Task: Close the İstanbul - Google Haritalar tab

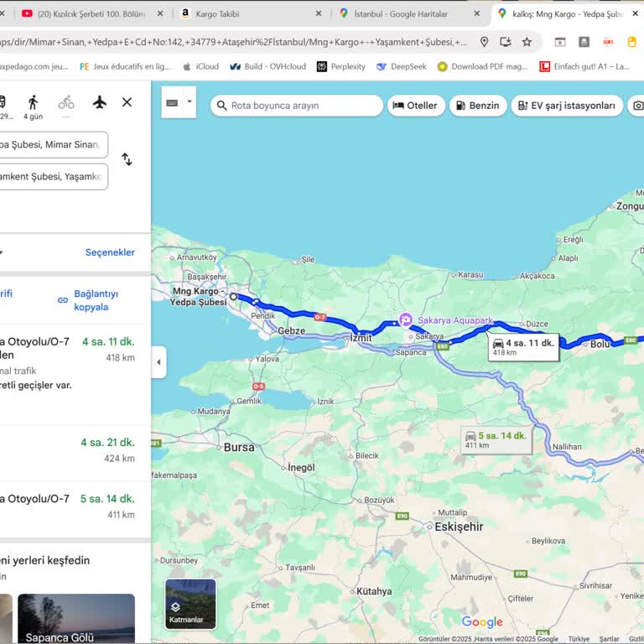Action: point(477,13)
